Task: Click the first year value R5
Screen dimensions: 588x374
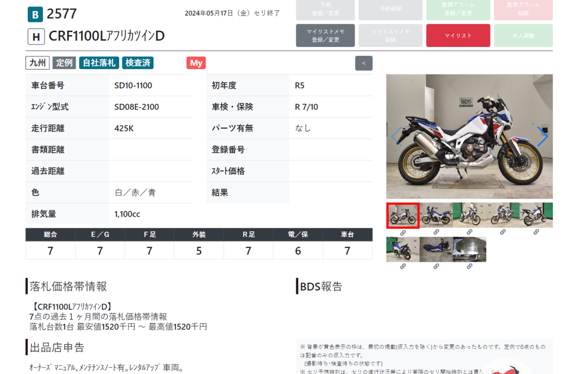Action: [300, 86]
